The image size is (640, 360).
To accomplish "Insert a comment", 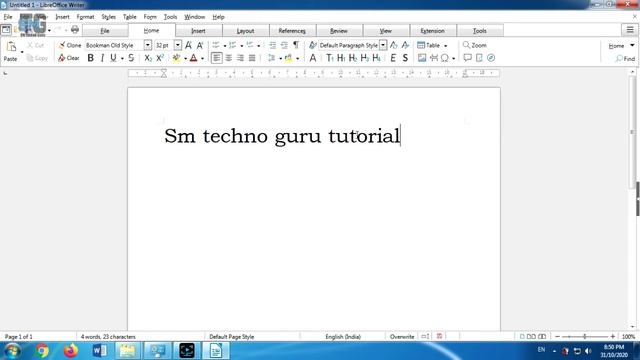I will coord(467,58).
